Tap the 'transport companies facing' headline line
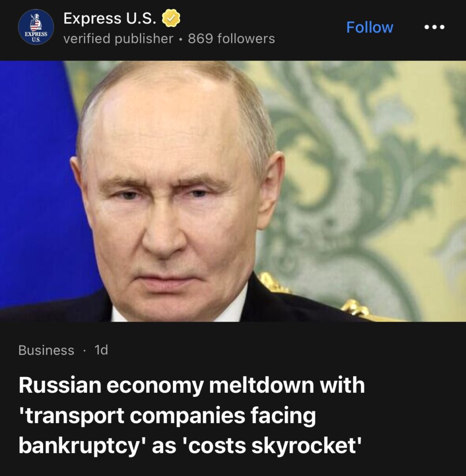The height and width of the screenshot is (476, 466). 167,415
